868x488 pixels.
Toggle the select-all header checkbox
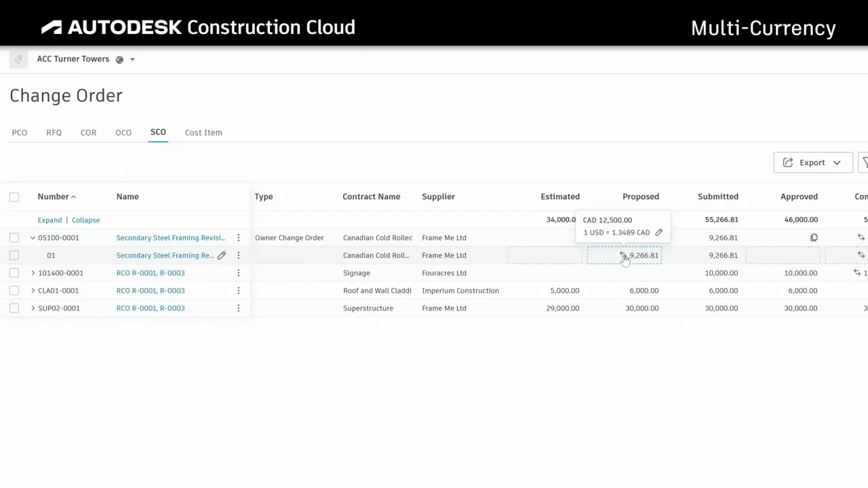pos(14,197)
